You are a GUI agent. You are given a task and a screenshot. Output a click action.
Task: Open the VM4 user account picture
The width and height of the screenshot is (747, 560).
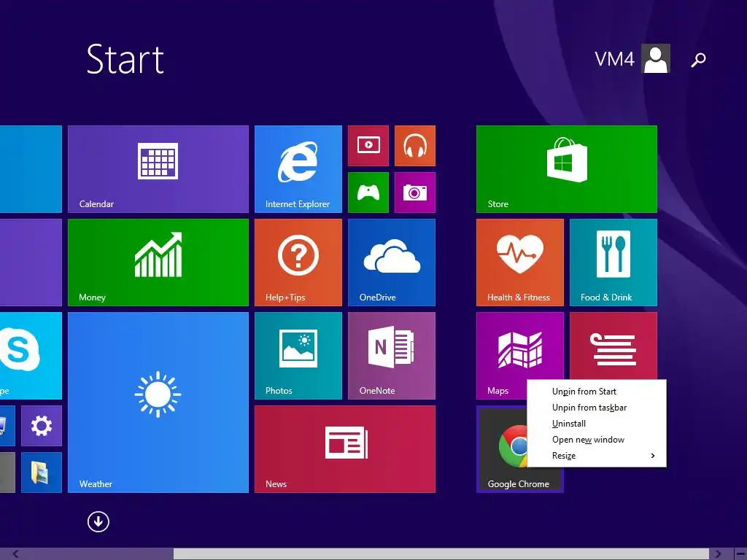(x=656, y=58)
